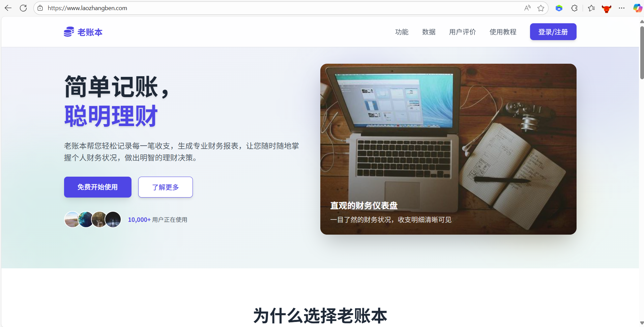644x327 pixels.
Task: Click the browser back arrow
Action: tap(8, 8)
